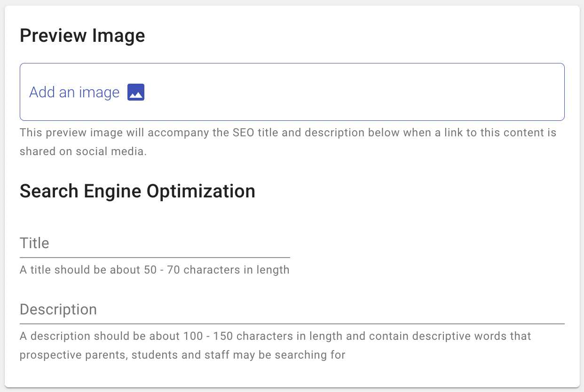Select the 'Search Engine Optimization' heading
Screen dimensions: 584x392
137,191
